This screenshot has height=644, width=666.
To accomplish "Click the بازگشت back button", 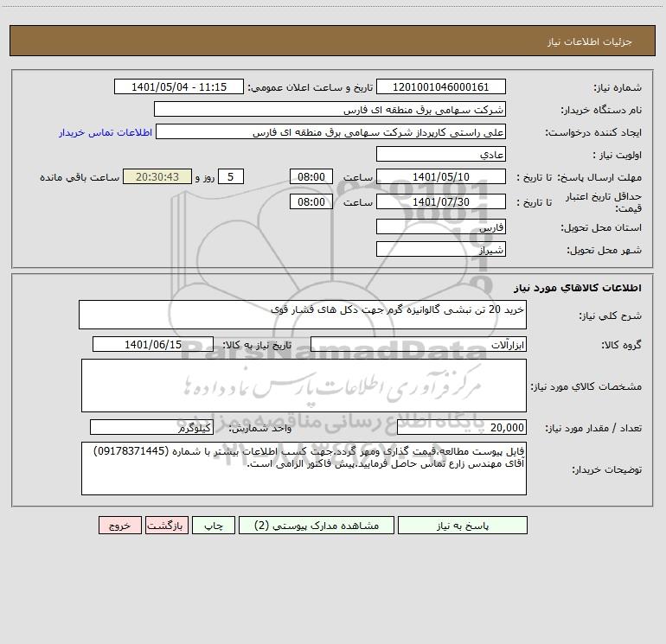I will [166, 525].
